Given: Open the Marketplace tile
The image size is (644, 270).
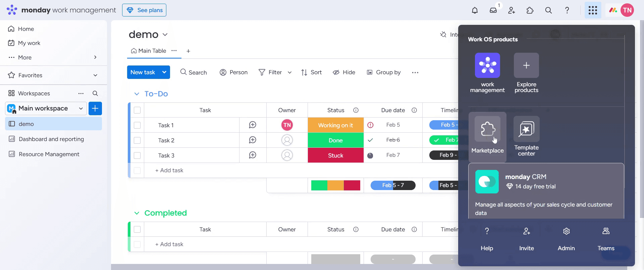Looking at the screenshot, I should click(x=487, y=137).
